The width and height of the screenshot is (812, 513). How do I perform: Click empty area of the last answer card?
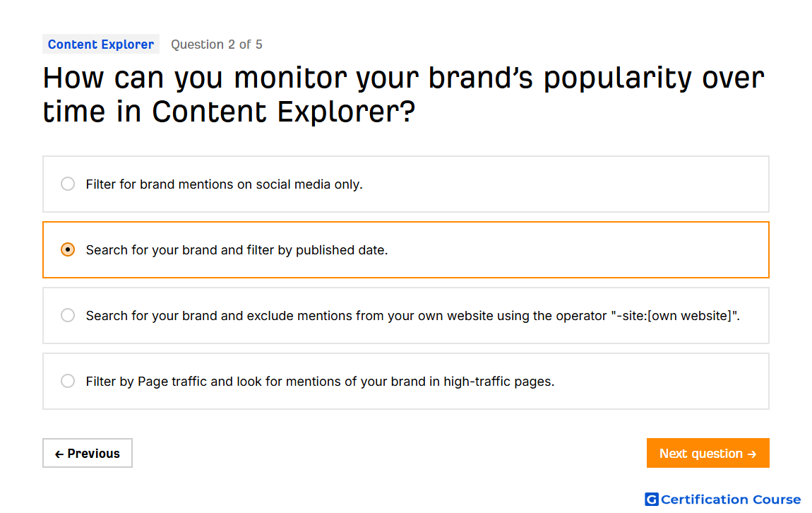(663, 382)
